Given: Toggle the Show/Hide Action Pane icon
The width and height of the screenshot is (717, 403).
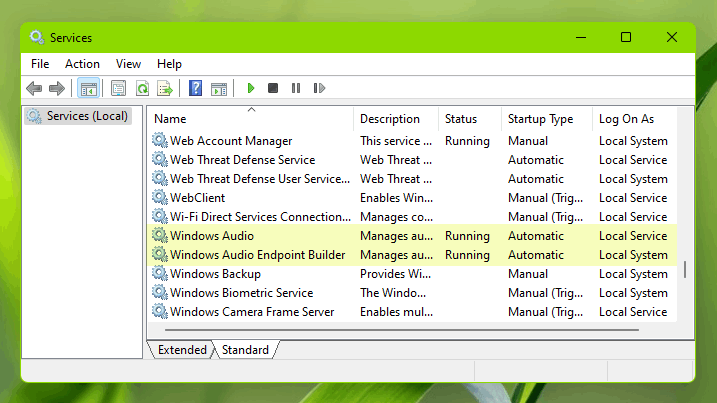Looking at the screenshot, I should click(219, 88).
